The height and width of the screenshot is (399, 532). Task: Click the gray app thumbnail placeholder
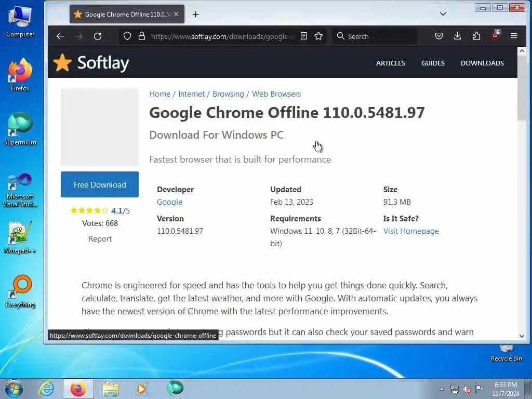tap(100, 127)
